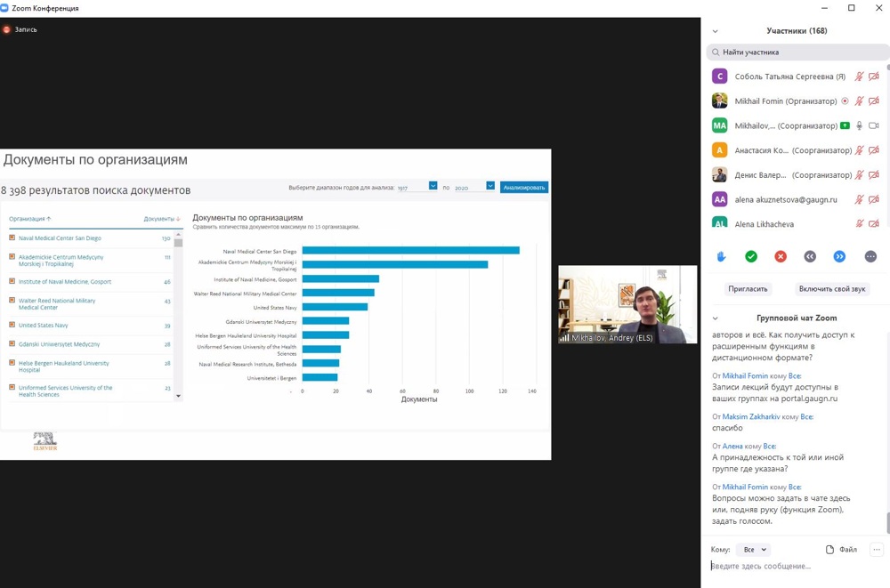This screenshot has height=588, width=890.
Task: Click video-off icon for Анастасия Ко...
Action: (874, 150)
